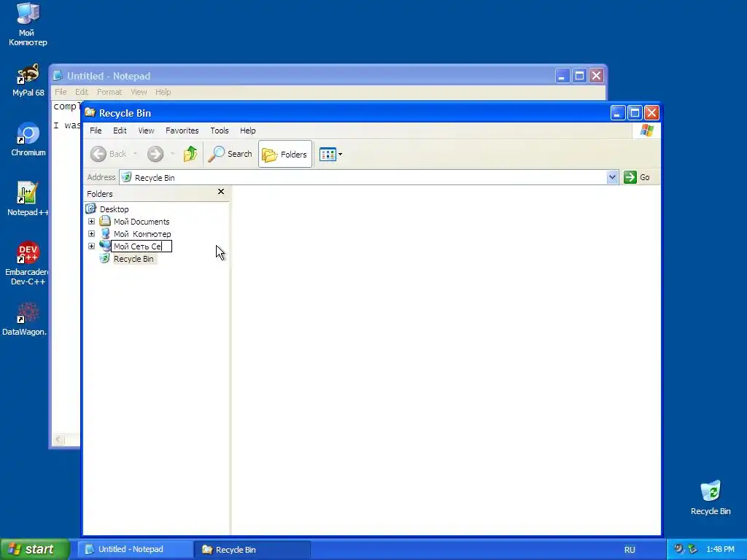This screenshot has height=560, width=747.
Task: Select Recycle Bin icon on desktop
Action: (x=711, y=498)
